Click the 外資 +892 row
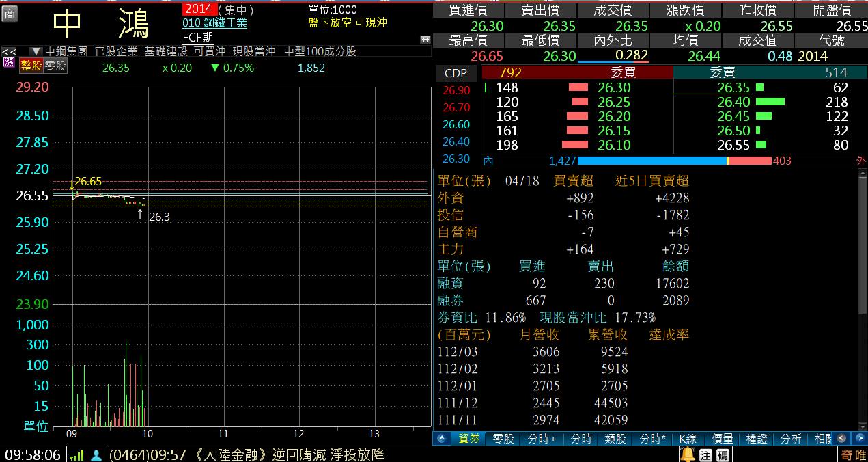The height and width of the screenshot is (462, 868). (x=563, y=198)
